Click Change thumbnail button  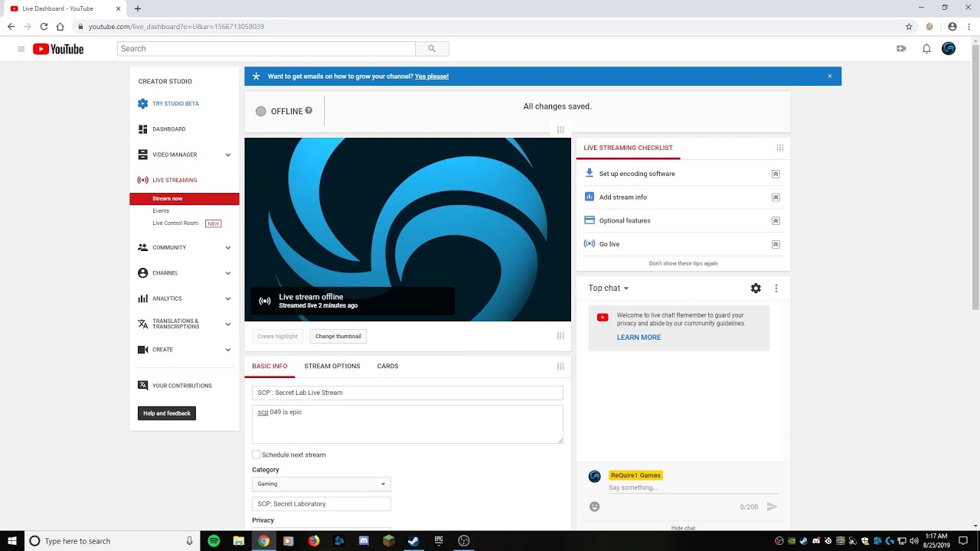[338, 336]
